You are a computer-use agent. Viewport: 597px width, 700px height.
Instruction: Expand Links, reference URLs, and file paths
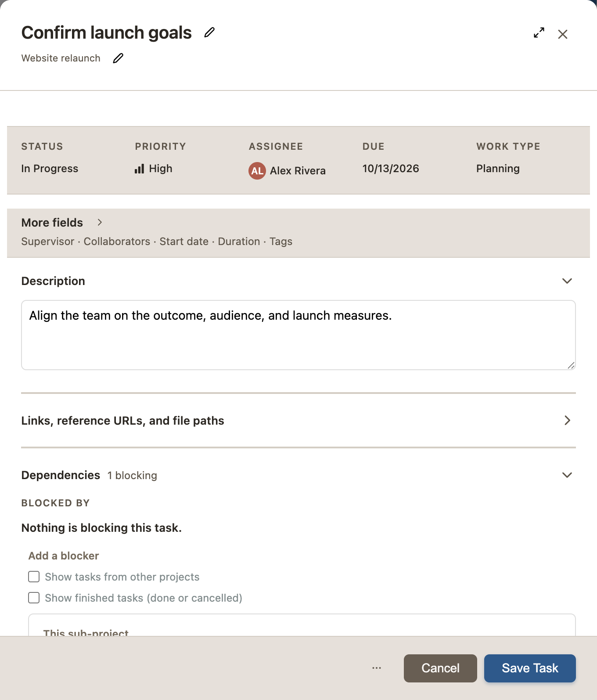tap(567, 420)
